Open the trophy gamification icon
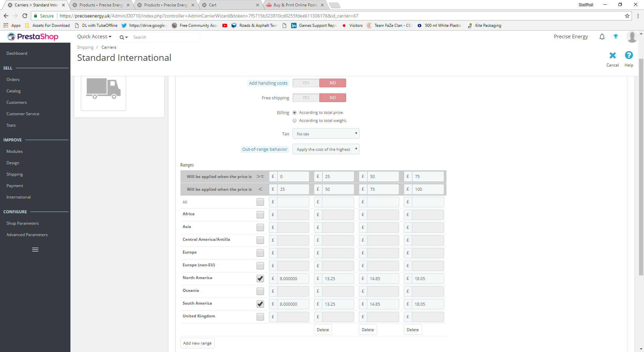 (616, 36)
